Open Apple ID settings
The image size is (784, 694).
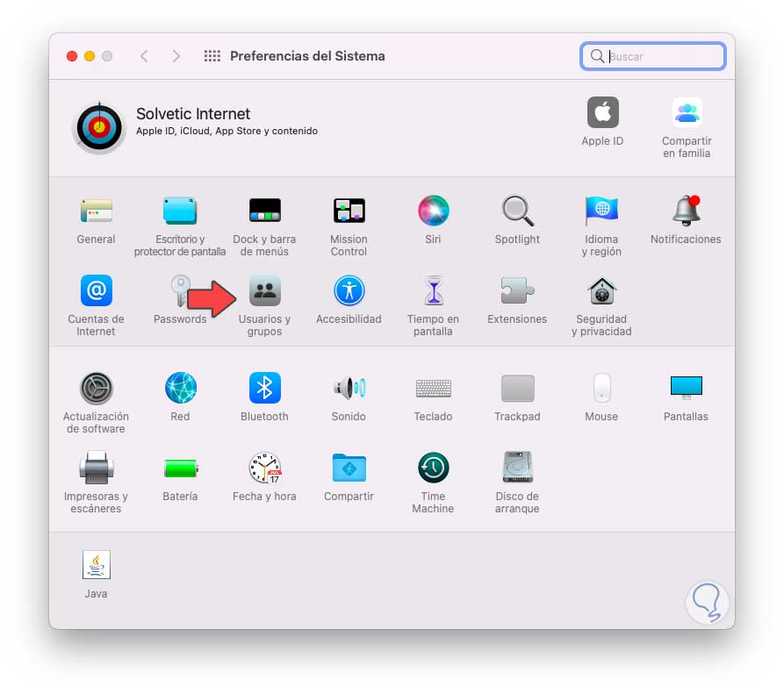coord(602,113)
